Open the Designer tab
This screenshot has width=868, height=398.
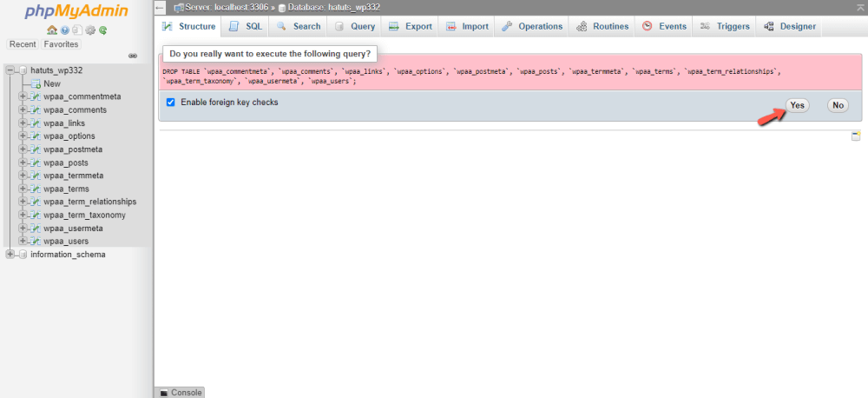tap(789, 26)
